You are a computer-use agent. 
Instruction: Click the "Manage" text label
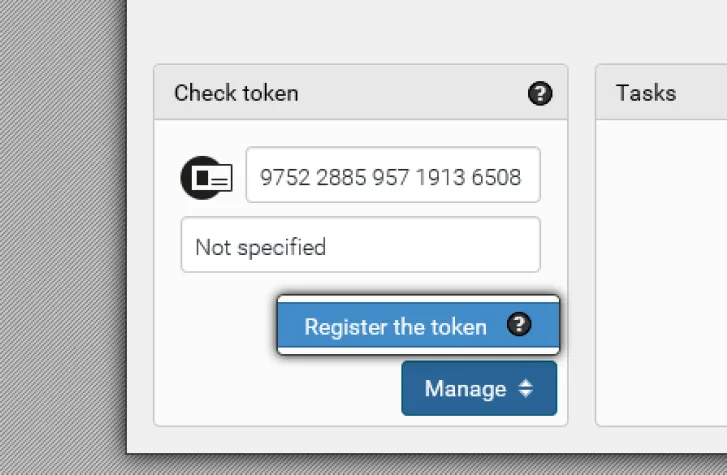pyautogui.click(x=465, y=389)
